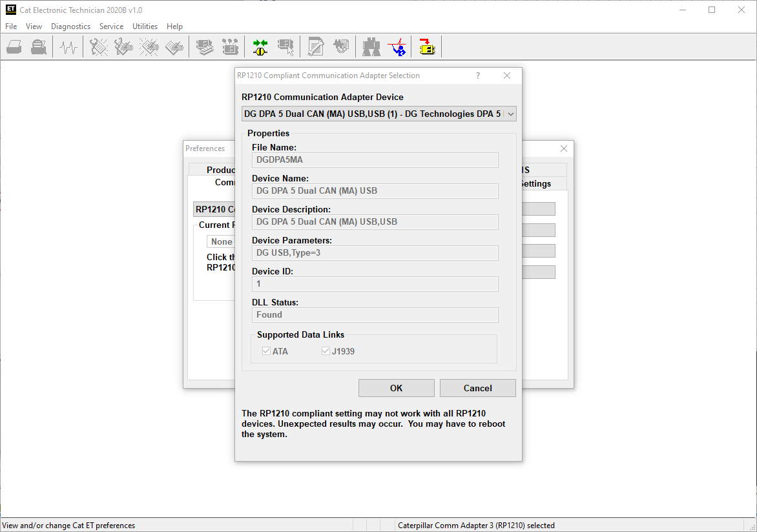Open the WinFlash yellow module icon
The width and height of the screenshot is (757, 532).
[x=427, y=47]
